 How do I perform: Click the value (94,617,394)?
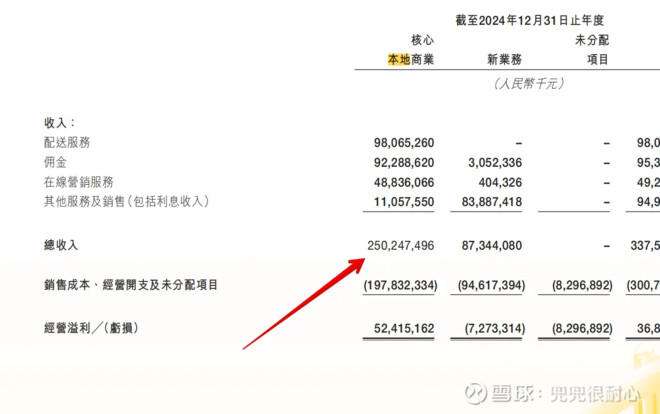[x=492, y=286]
